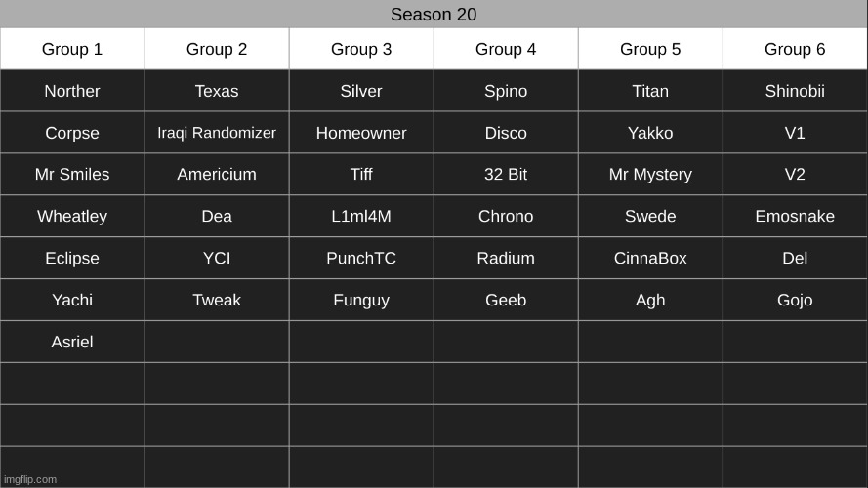Click the Wheatley cell

pos(72,217)
